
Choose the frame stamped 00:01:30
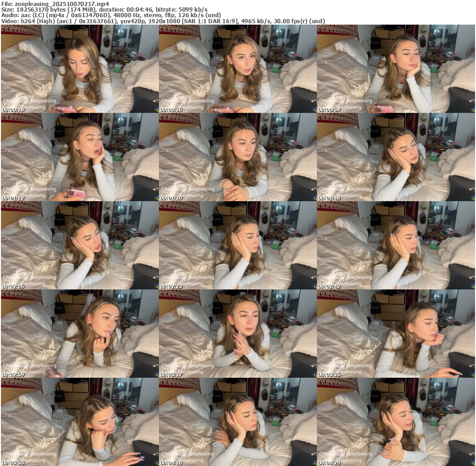tap(238, 157)
